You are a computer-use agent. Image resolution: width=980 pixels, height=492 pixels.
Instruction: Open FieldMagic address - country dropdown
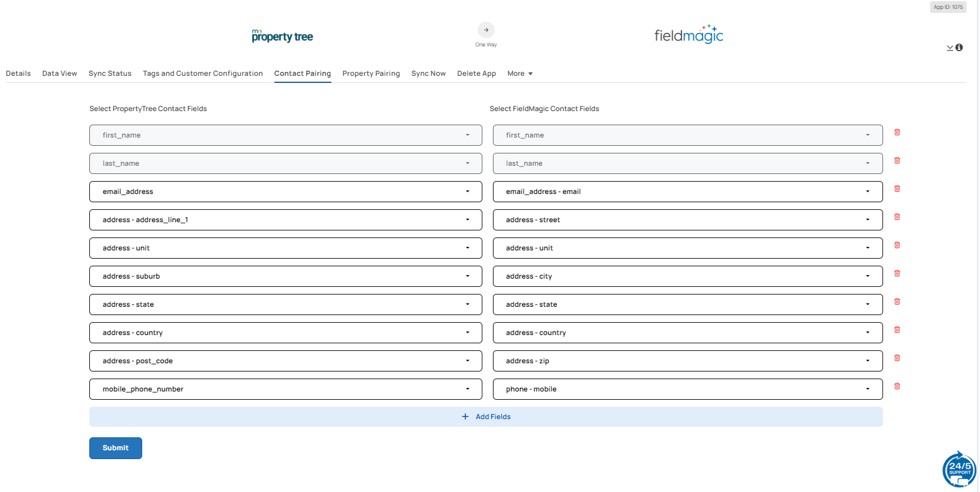tap(687, 333)
